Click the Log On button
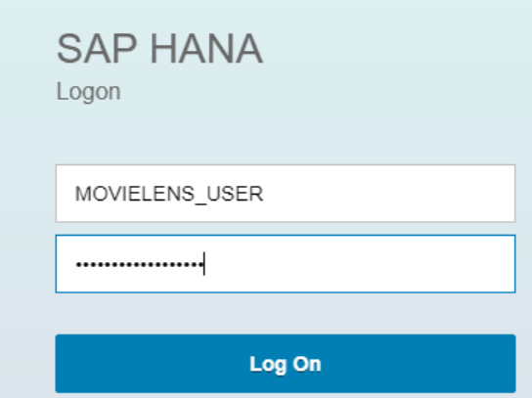Viewport: 532px width, 398px height. click(x=286, y=364)
